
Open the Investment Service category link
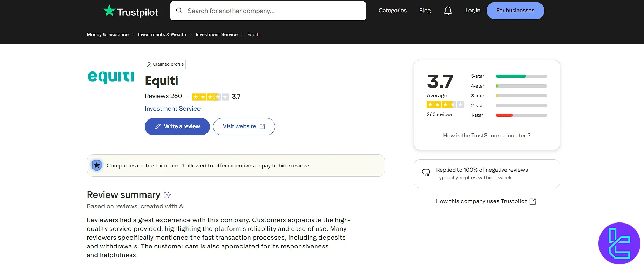pos(172,109)
